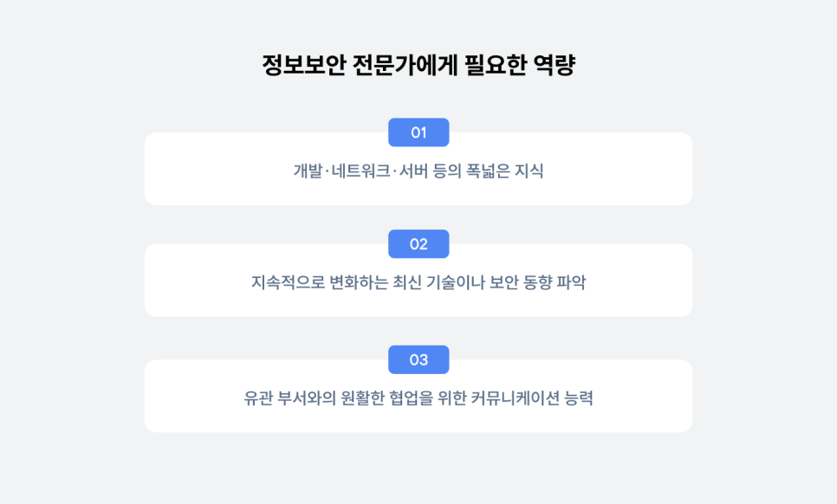Viewport: 837px width, 504px height.
Task: Click the title word 전문가에게
Action: [x=406, y=65]
